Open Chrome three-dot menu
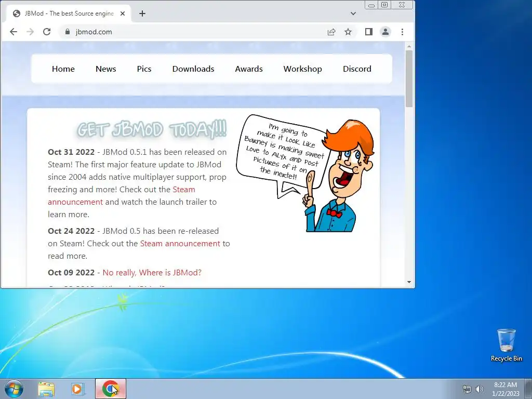The height and width of the screenshot is (399, 532). [403, 32]
